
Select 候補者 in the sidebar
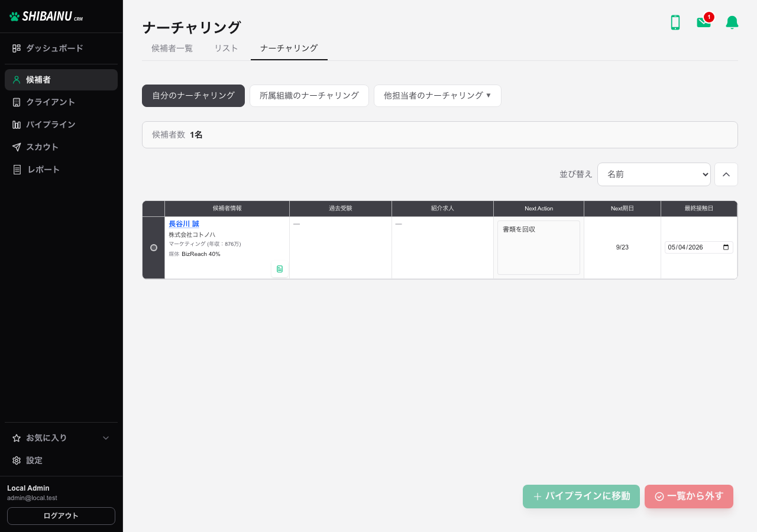click(62, 80)
